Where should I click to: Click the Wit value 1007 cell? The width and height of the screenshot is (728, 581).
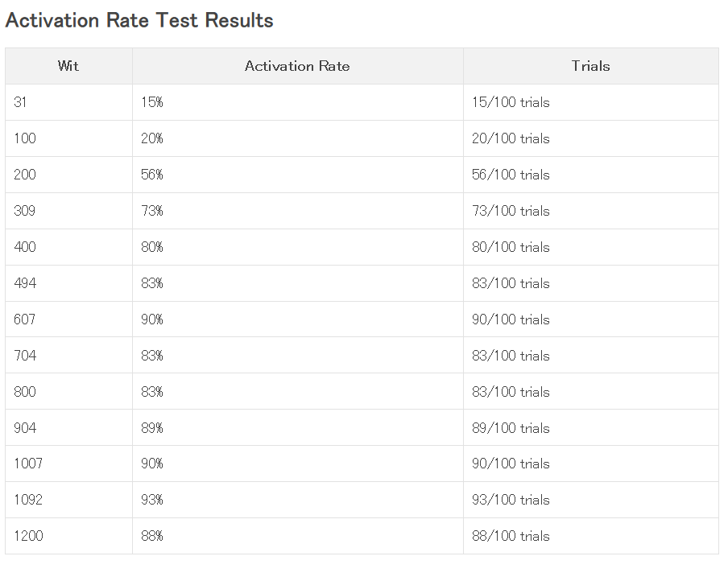pyautogui.click(x=68, y=464)
